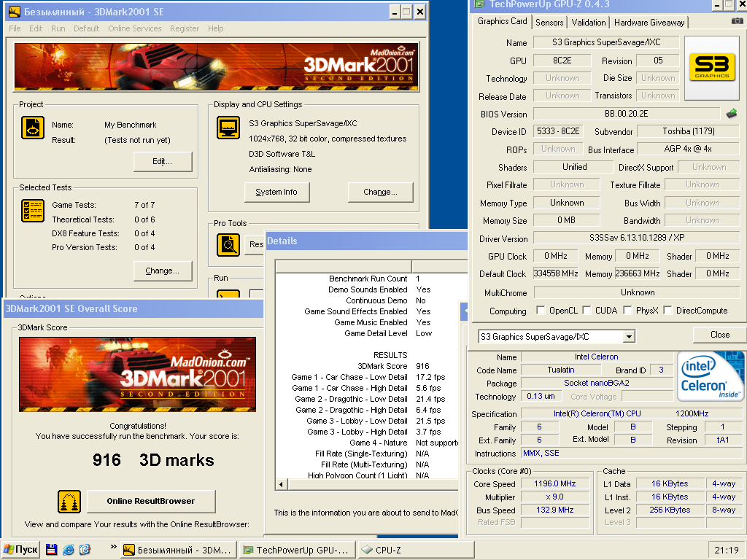Toggle the DirectCompute checkbox
Image resolution: width=747 pixels, height=560 pixels.
pyautogui.click(x=668, y=311)
